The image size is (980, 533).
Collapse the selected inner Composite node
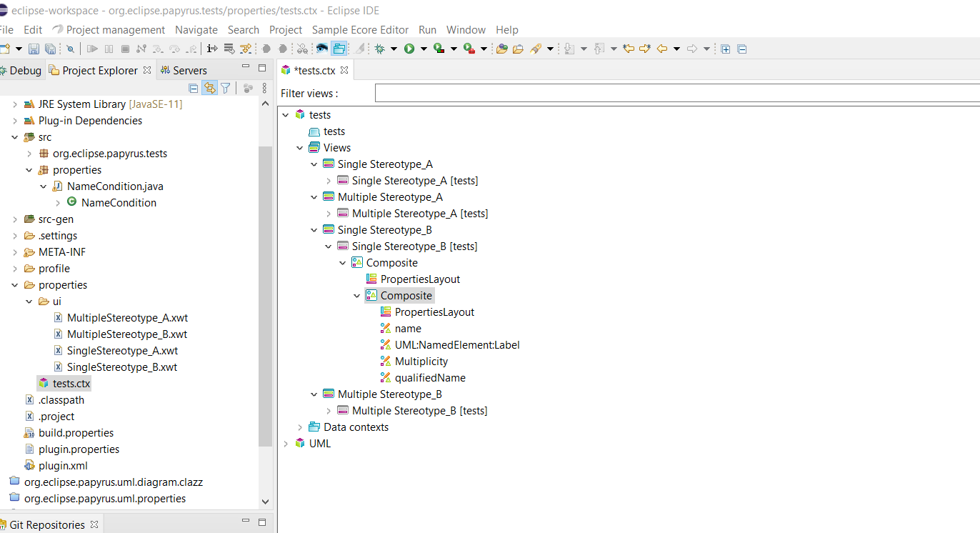coord(356,296)
